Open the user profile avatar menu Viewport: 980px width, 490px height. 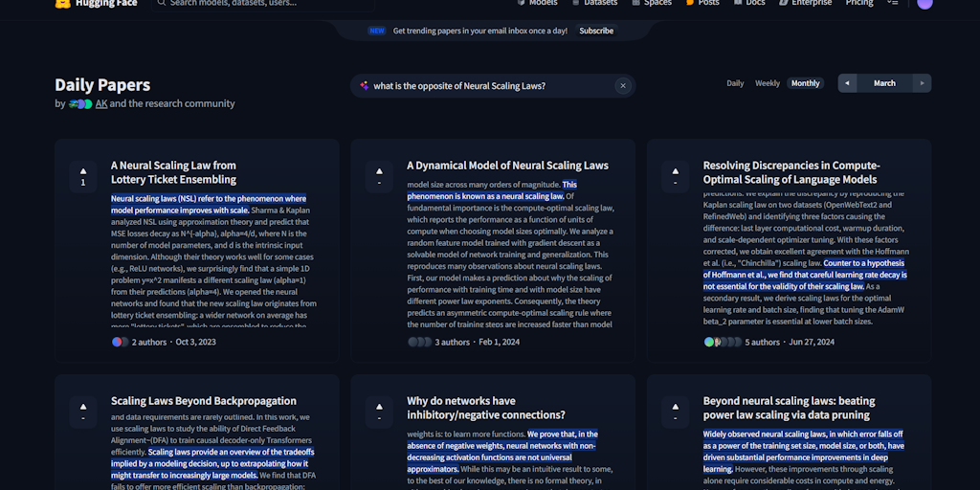tap(924, 3)
